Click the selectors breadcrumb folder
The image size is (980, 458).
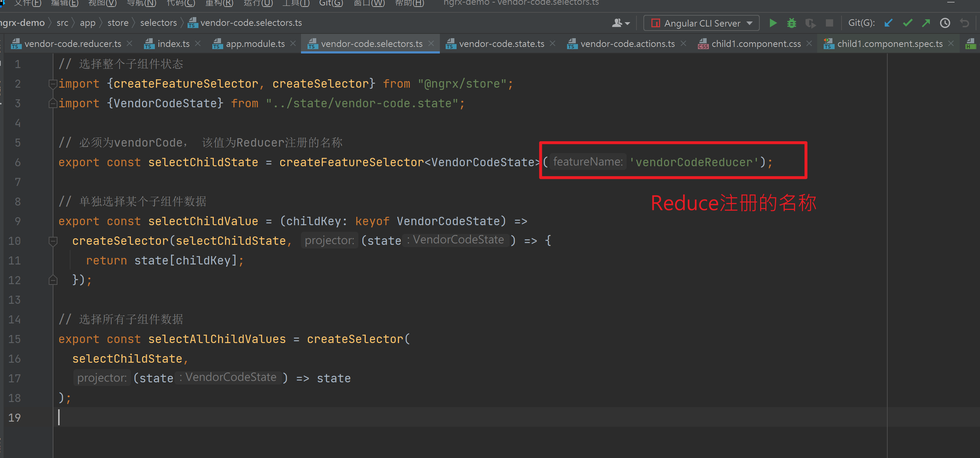click(x=158, y=23)
